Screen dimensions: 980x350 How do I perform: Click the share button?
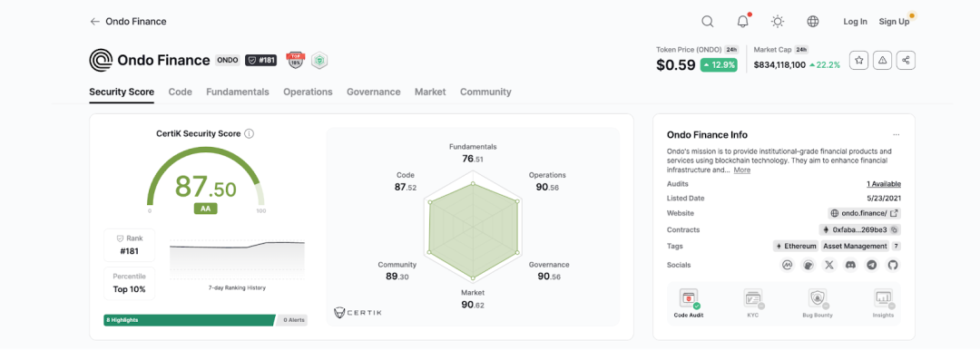(x=906, y=60)
